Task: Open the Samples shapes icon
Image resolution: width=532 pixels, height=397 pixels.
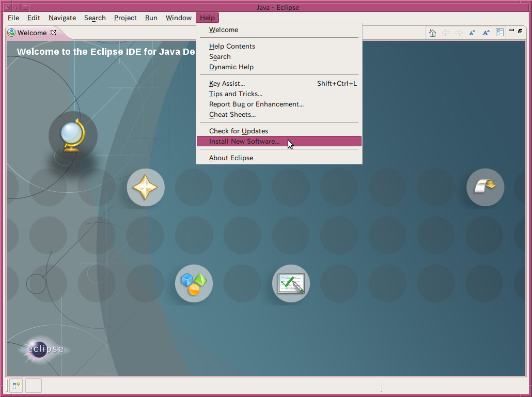Action: [194, 283]
